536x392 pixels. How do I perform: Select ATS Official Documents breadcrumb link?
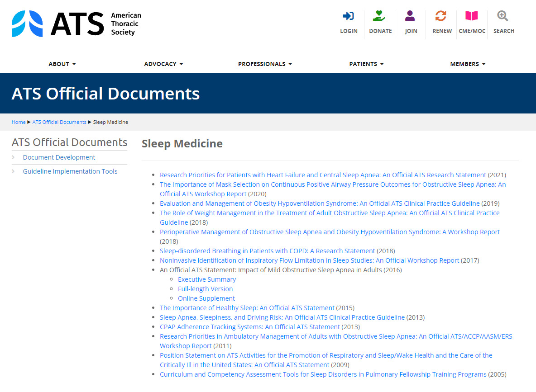pyautogui.click(x=59, y=122)
